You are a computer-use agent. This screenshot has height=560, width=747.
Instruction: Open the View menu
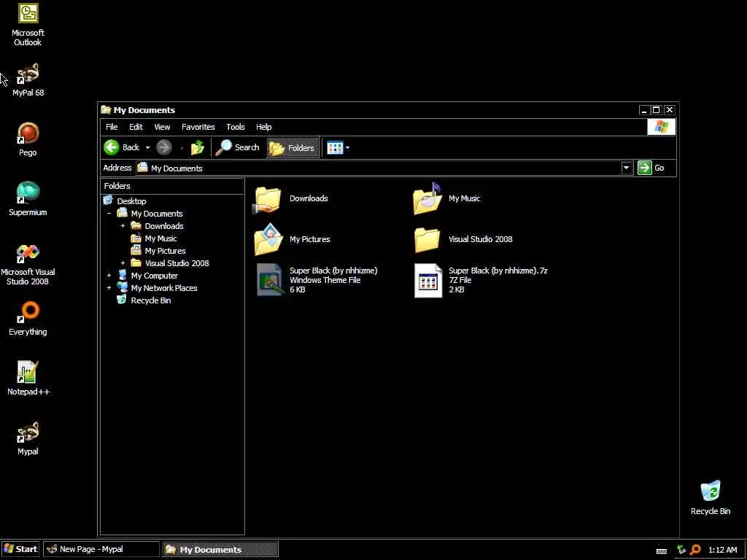coord(162,127)
